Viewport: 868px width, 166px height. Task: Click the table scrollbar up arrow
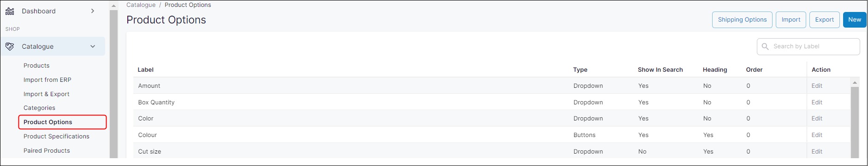coord(855,83)
